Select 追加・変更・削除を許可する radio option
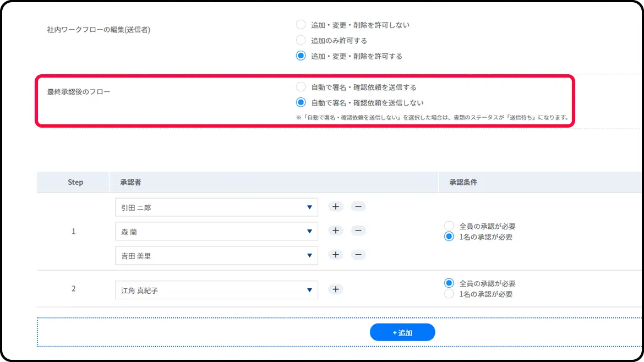The image size is (644, 362). 301,56
